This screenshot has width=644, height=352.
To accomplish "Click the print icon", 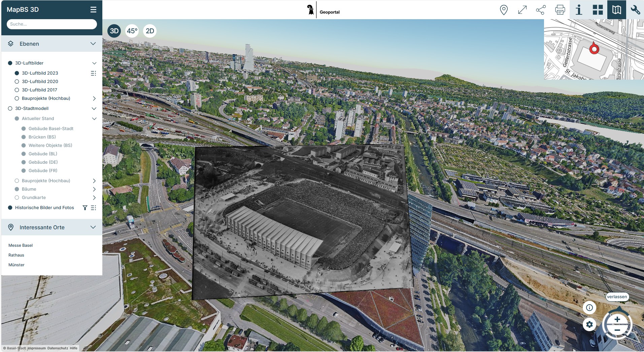I will click(560, 10).
